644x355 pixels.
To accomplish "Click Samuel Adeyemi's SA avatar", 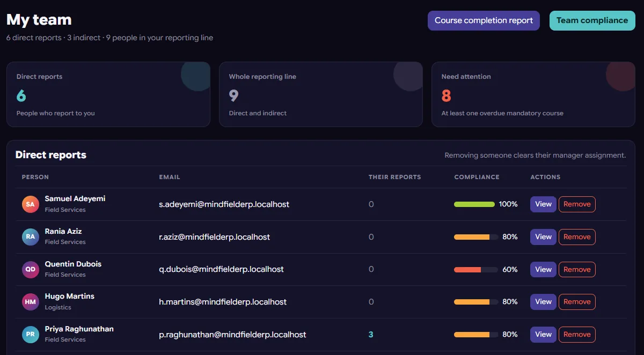I will (x=31, y=204).
